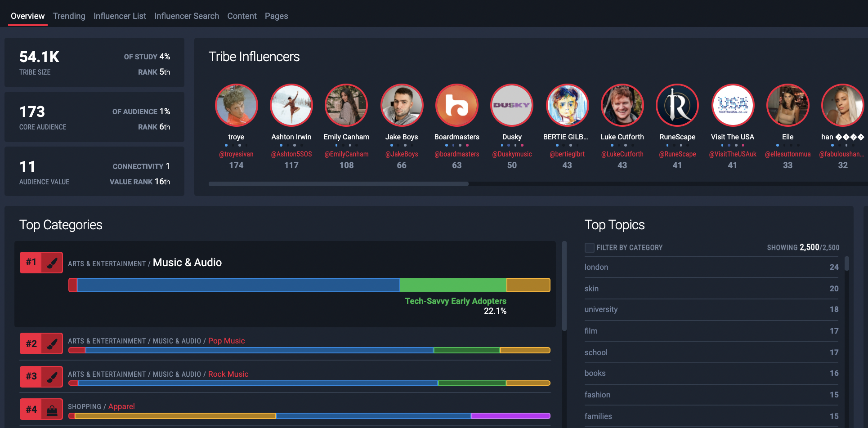Open the Influencer List tab

coord(120,16)
